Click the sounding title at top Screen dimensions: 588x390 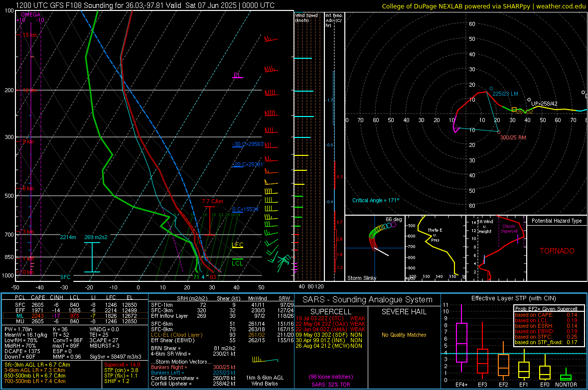click(145, 5)
